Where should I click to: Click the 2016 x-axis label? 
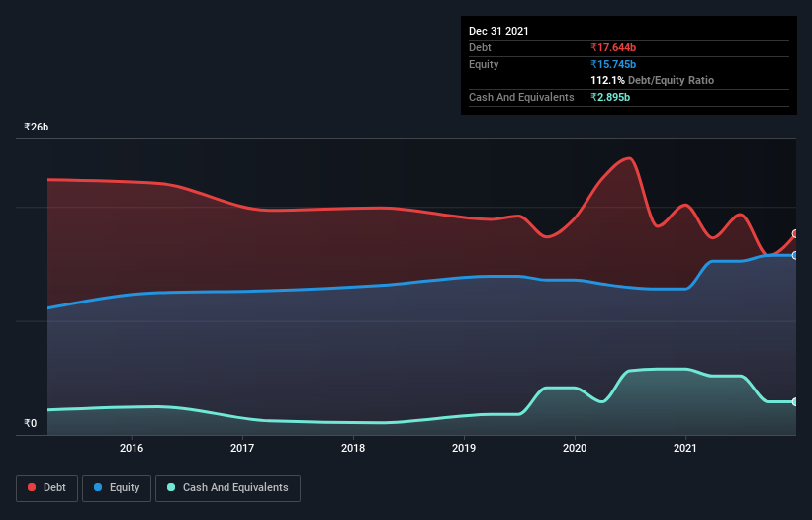pyautogui.click(x=132, y=448)
